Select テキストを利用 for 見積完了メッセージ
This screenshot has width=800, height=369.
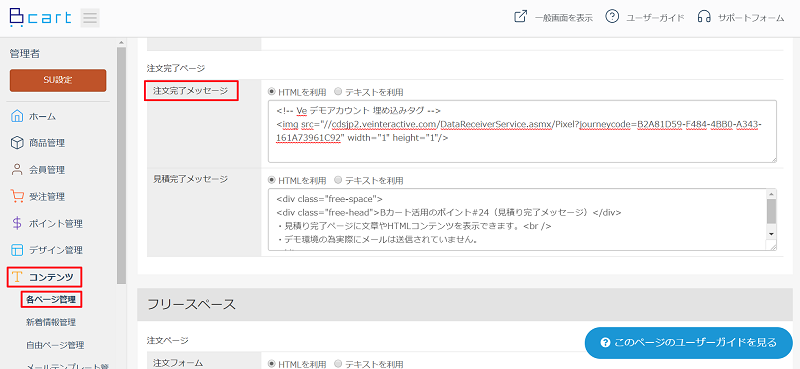coord(338,181)
